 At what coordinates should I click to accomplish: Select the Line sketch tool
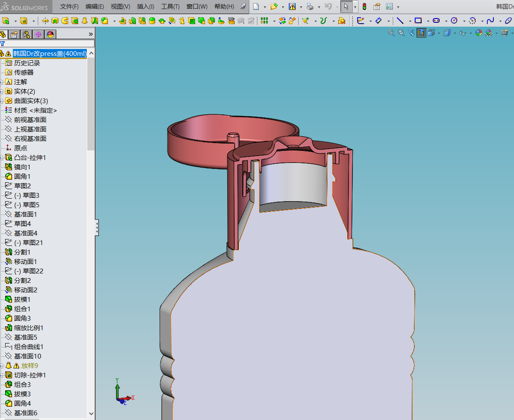click(400, 21)
